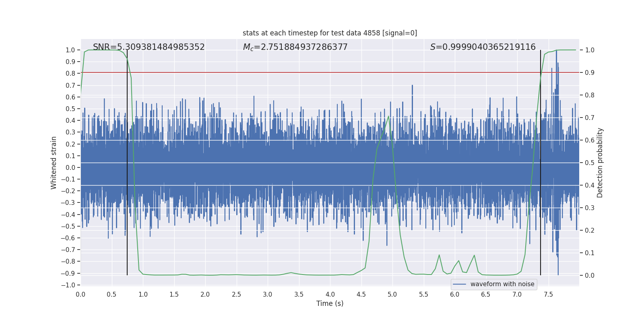
Task: Click the plot title for test data 4858
Action: 330,33
